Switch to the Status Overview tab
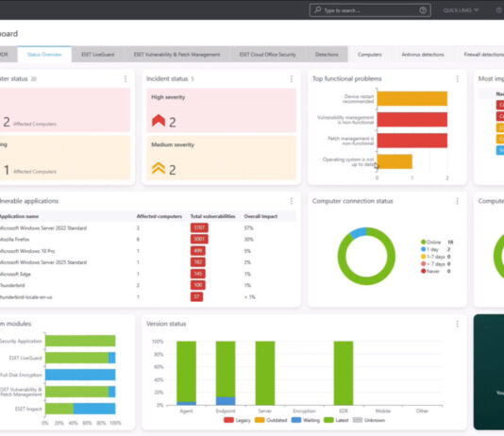The width and height of the screenshot is (504, 436). [x=44, y=55]
